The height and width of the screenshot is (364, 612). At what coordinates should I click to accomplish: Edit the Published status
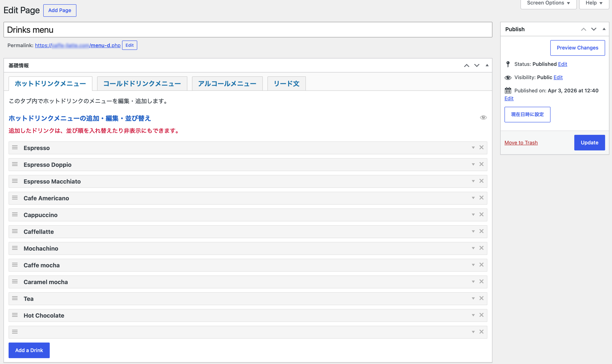(x=562, y=64)
